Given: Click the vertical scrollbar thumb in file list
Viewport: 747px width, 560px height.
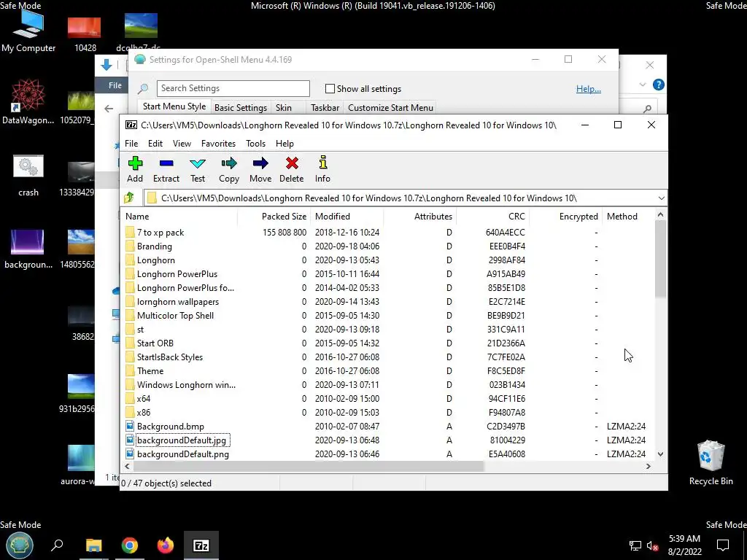Looking at the screenshot, I should (660, 260).
